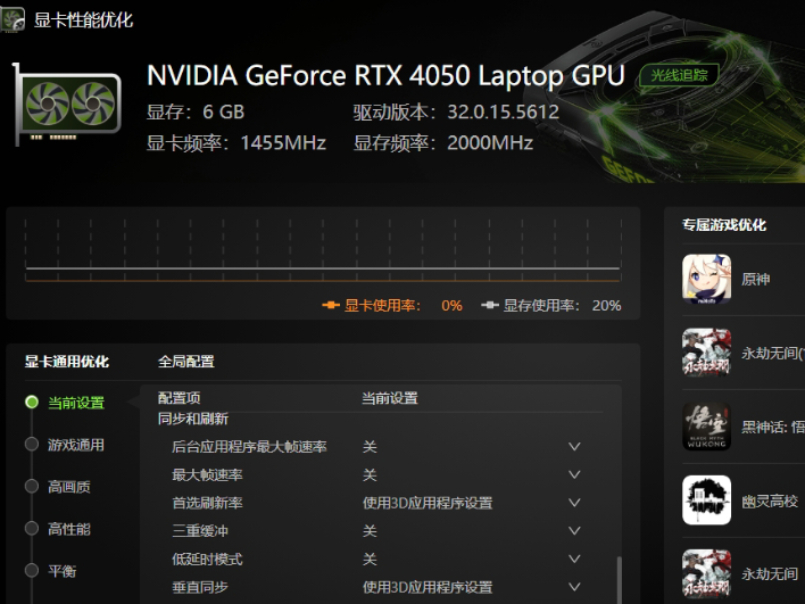Click the 幽灵高校 game name
805x604 pixels.
pos(770,501)
